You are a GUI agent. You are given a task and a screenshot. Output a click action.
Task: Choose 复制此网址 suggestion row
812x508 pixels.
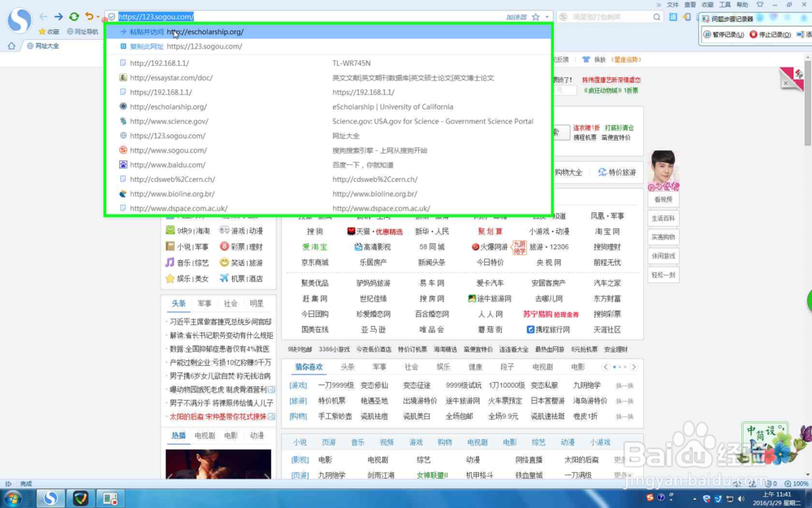[329, 46]
